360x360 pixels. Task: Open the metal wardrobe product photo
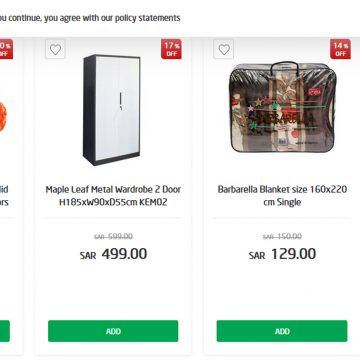click(112, 110)
